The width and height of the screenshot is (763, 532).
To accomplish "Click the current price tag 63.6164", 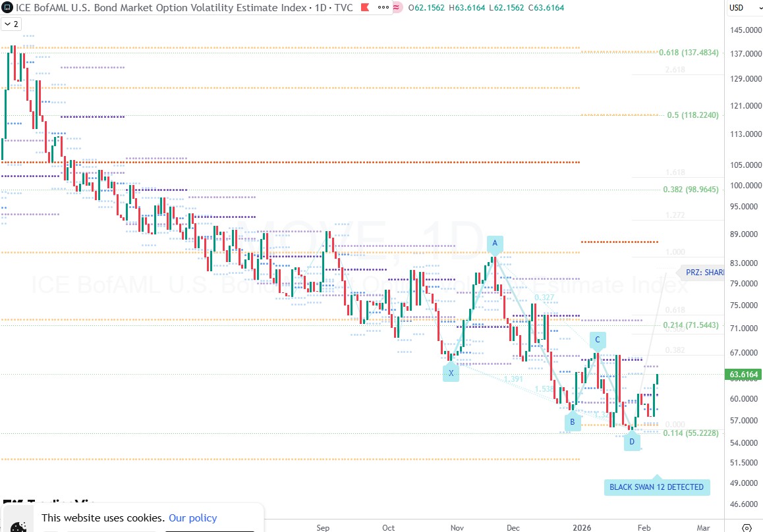I will pos(744,375).
